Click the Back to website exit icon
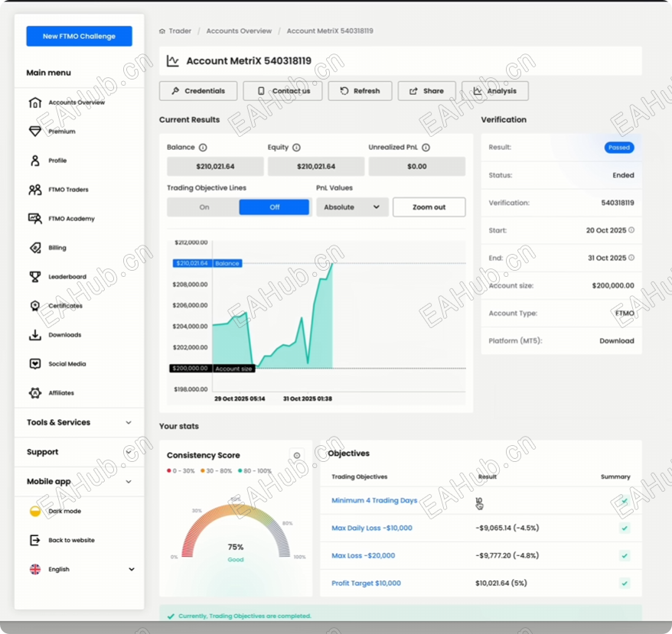The image size is (672, 634). click(35, 540)
